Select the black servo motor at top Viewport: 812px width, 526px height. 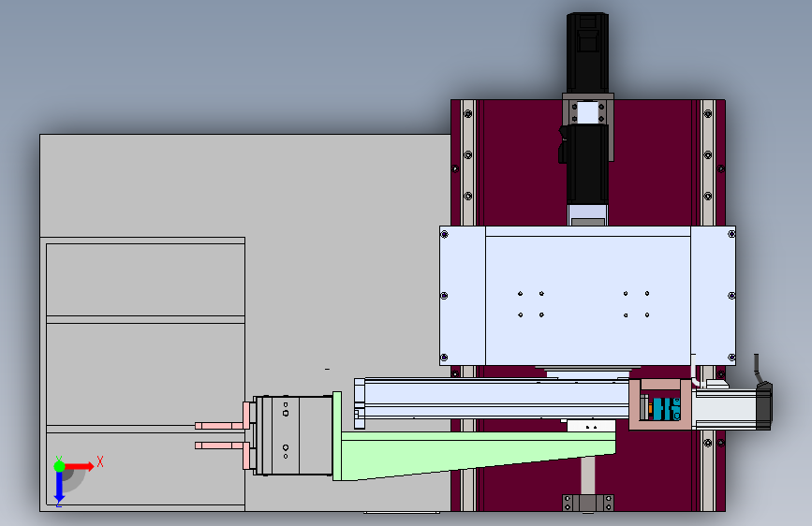point(587,52)
